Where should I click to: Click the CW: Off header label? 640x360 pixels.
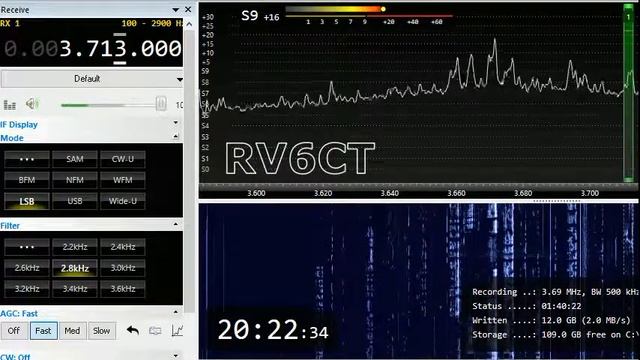[16, 357]
